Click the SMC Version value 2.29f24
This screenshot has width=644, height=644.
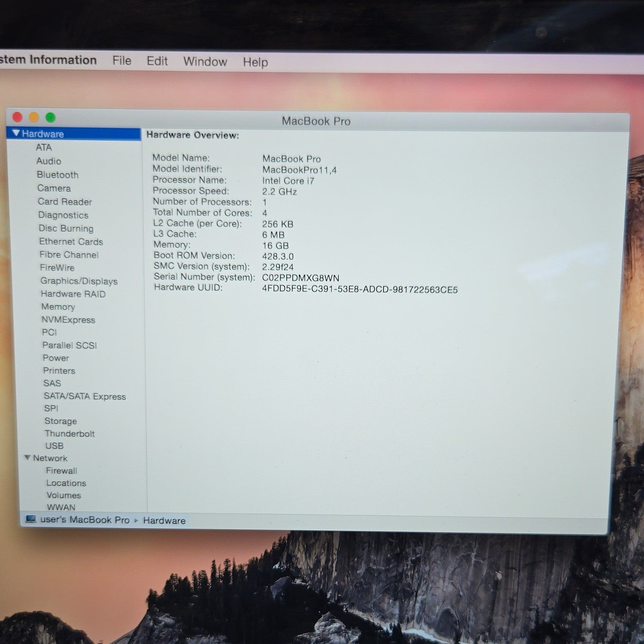tap(278, 267)
